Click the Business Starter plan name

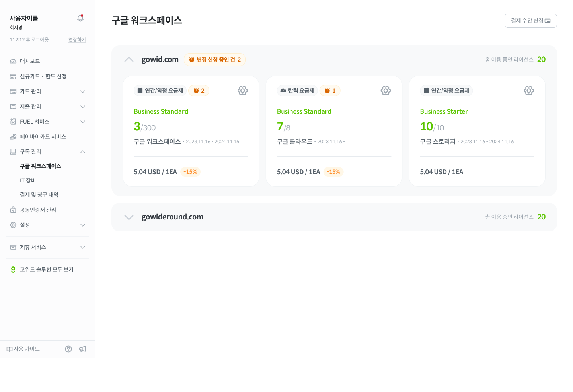[444, 112]
